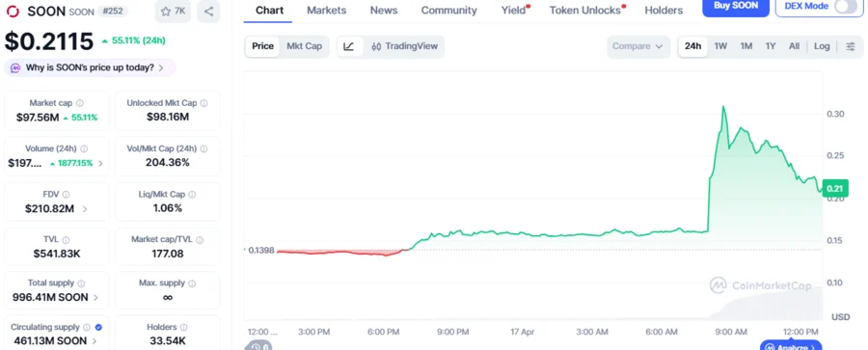This screenshot has width=868, height=350.
Task: Toggle Log scale
Action: tap(822, 46)
